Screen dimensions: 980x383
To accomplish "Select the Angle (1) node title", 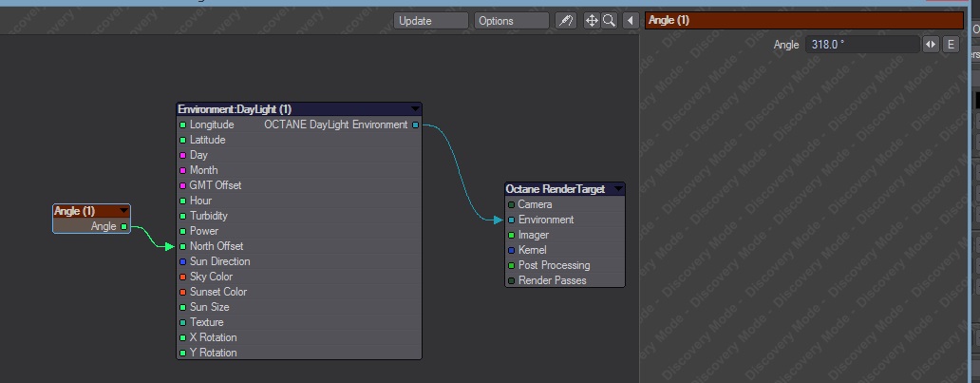I will 74,211.
